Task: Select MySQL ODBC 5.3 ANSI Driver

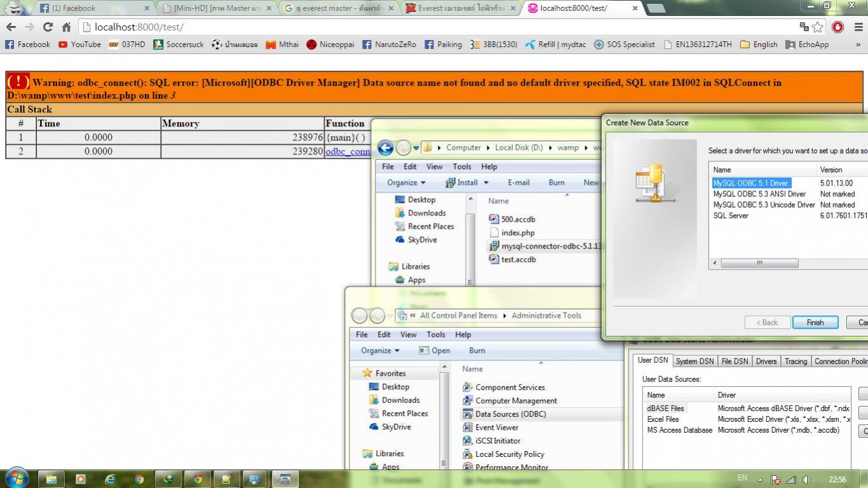Action: [x=759, y=194]
